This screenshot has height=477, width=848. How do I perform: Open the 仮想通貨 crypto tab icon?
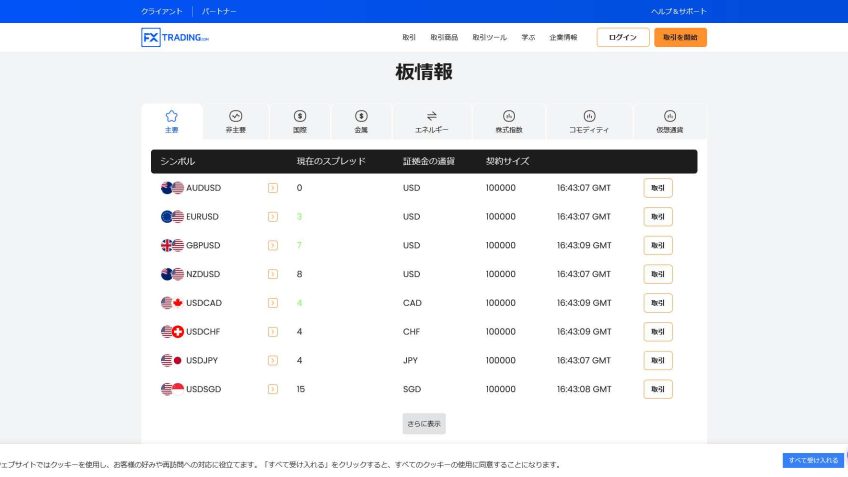(x=670, y=116)
